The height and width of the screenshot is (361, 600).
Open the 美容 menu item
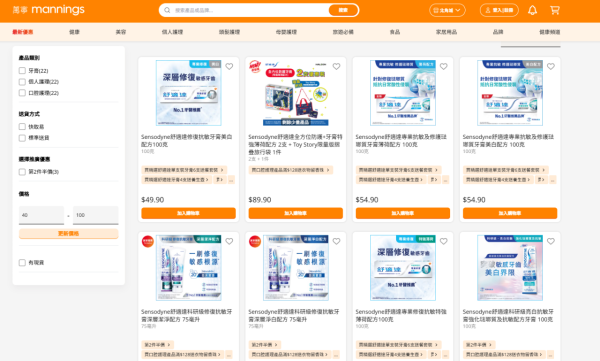(x=121, y=32)
